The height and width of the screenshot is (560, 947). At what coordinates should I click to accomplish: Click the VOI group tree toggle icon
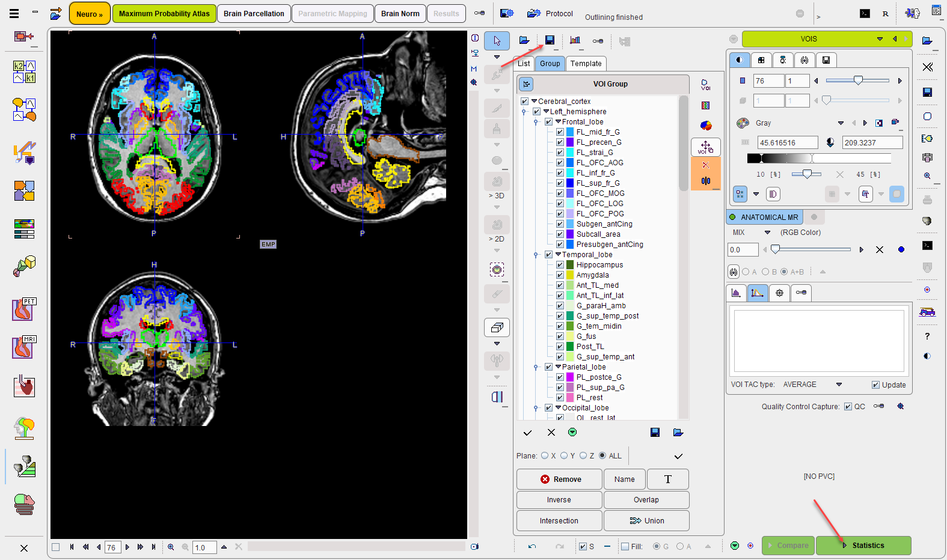(x=527, y=84)
